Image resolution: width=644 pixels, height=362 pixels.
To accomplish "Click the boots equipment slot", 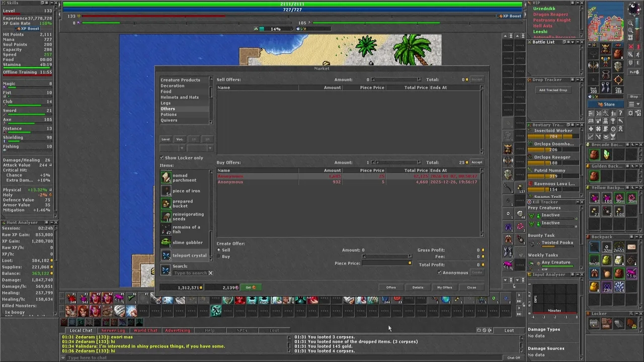I will 606,87.
